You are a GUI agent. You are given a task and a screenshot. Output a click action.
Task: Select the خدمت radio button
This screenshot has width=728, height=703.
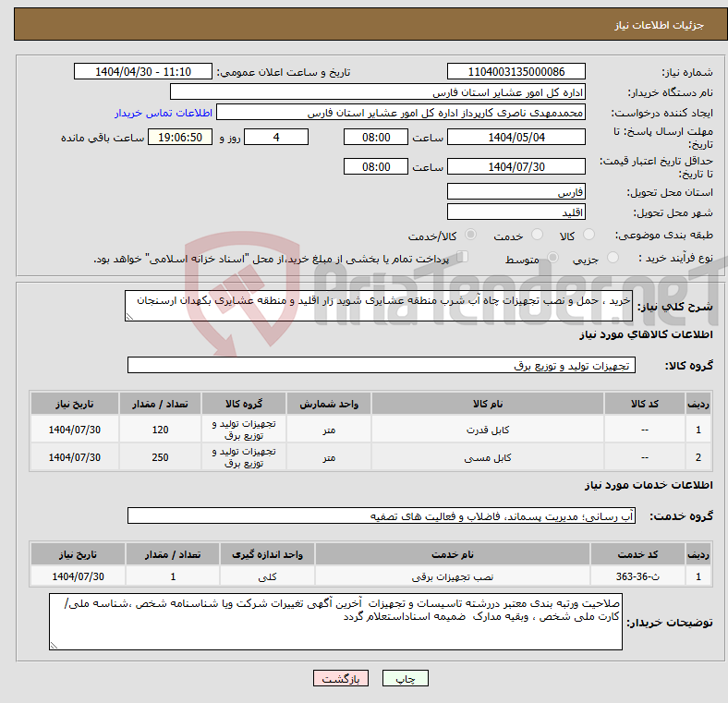point(537,235)
